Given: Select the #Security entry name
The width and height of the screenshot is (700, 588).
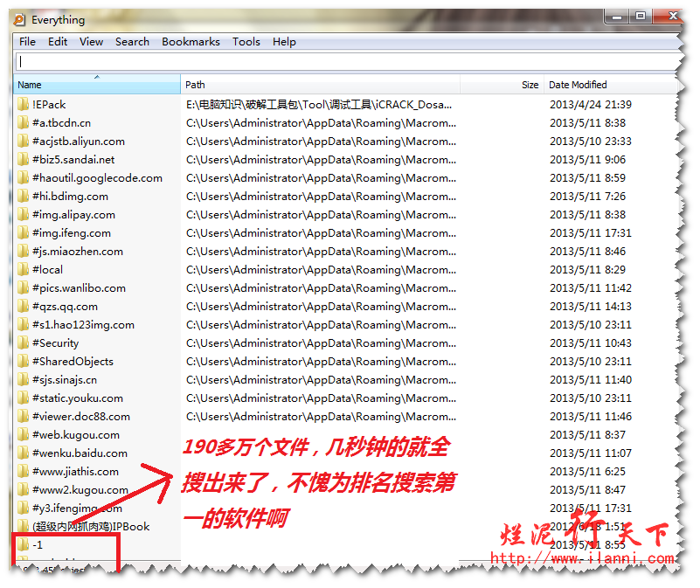Looking at the screenshot, I should click(55, 343).
